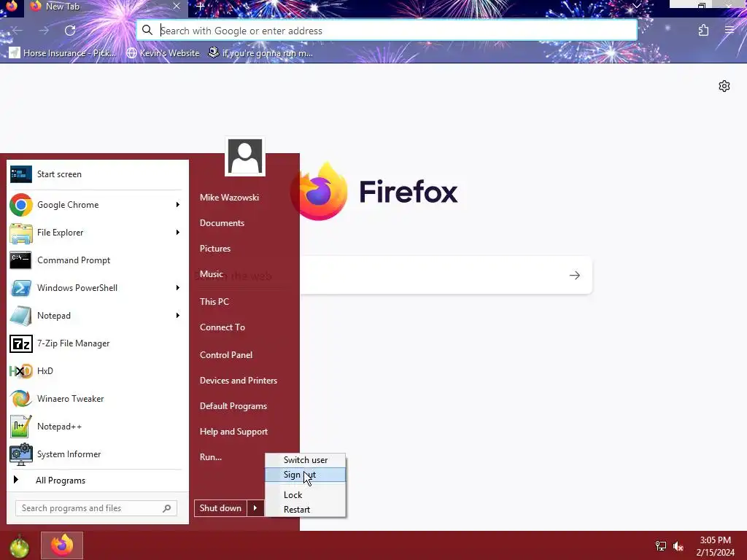Viewport: 747px width, 560px height.
Task: Close the New Tab tab
Action: point(177,6)
